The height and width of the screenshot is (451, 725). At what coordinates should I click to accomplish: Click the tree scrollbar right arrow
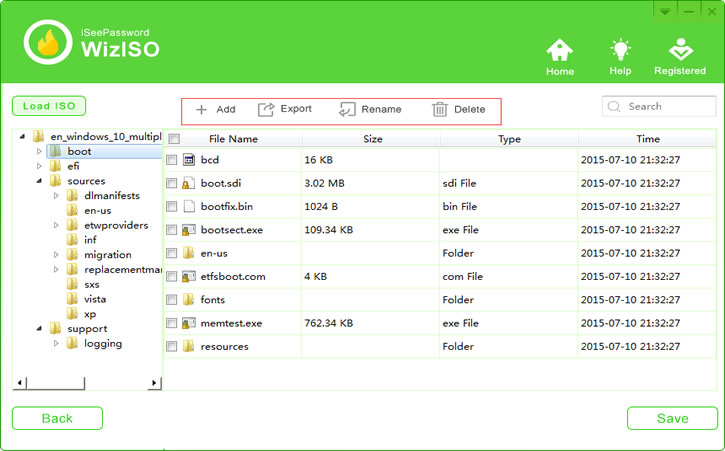(x=154, y=383)
